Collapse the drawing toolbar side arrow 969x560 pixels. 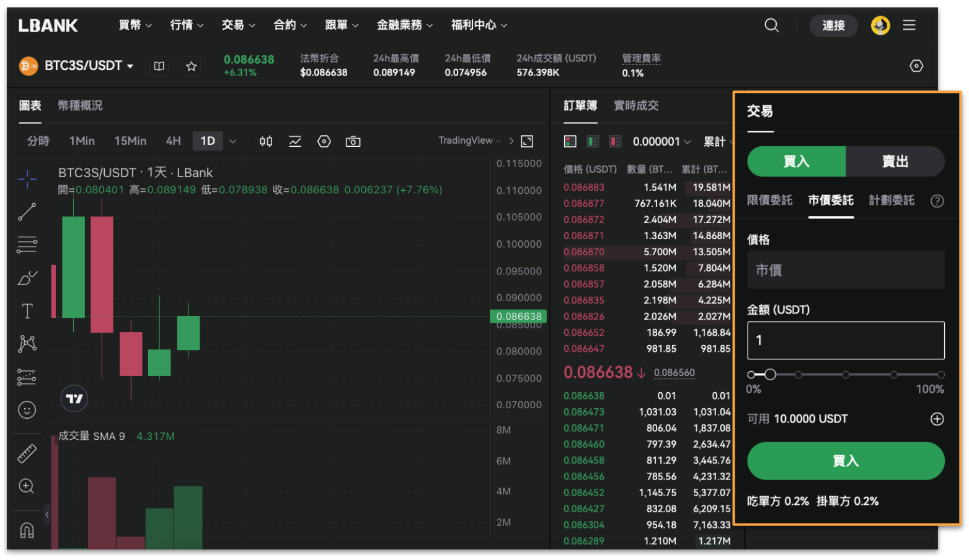click(47, 514)
